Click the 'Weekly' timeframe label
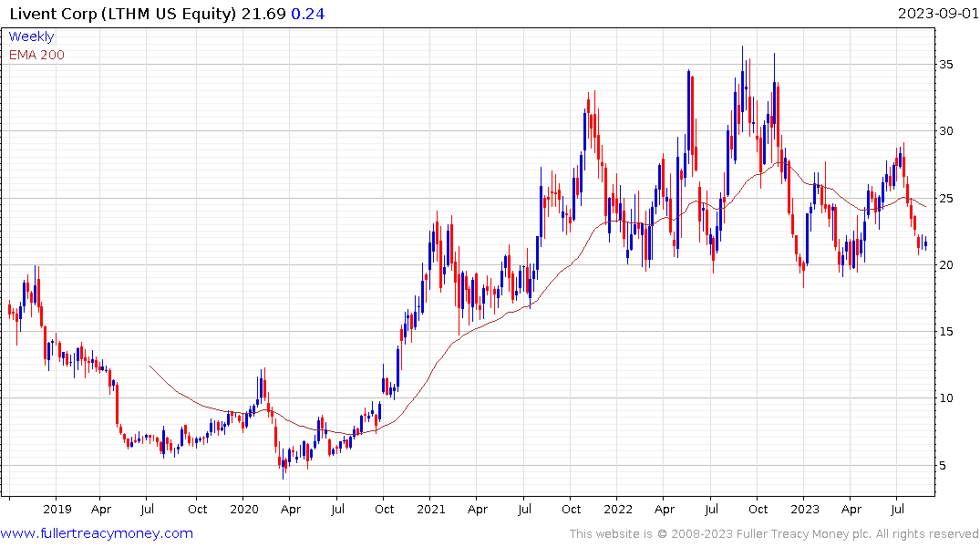This screenshot has width=980, height=547. pos(31,36)
